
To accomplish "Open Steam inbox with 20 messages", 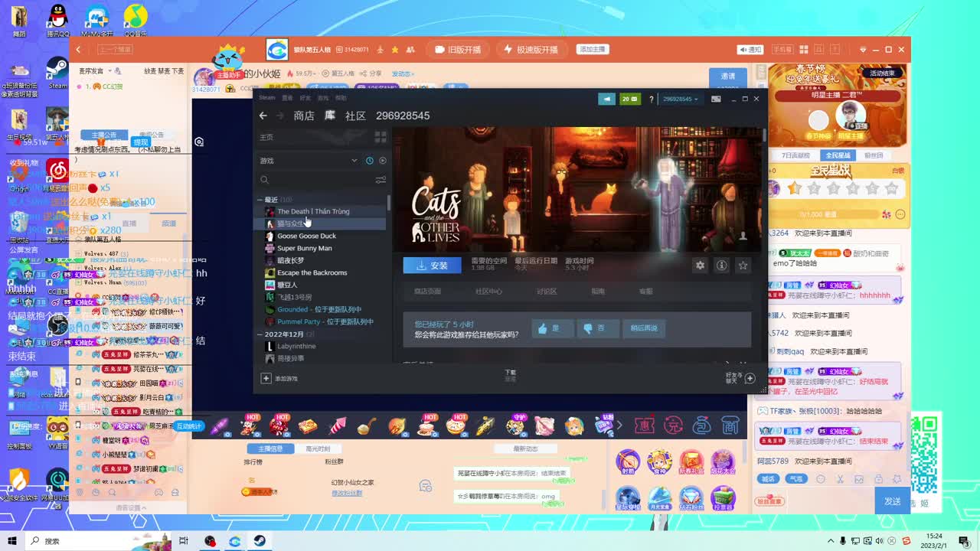I will tap(630, 99).
